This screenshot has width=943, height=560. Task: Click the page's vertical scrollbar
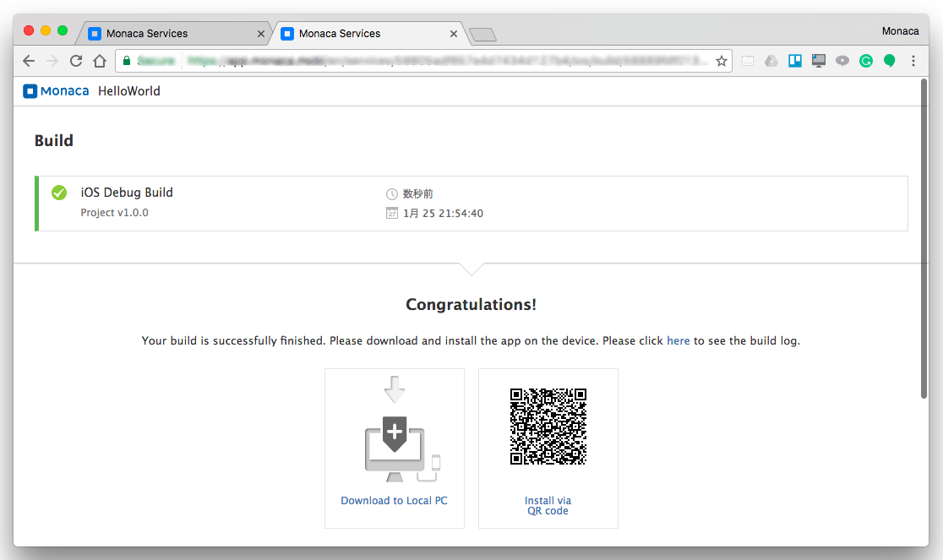pyautogui.click(x=923, y=253)
